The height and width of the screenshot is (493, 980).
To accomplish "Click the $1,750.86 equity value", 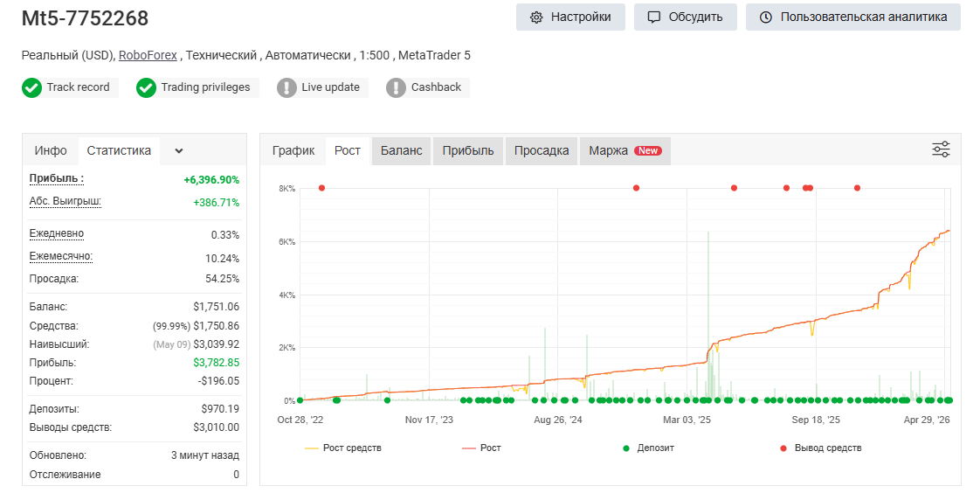I will (x=217, y=326).
